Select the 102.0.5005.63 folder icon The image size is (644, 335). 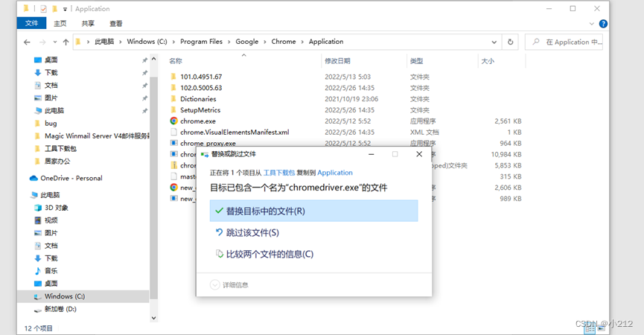click(x=173, y=87)
